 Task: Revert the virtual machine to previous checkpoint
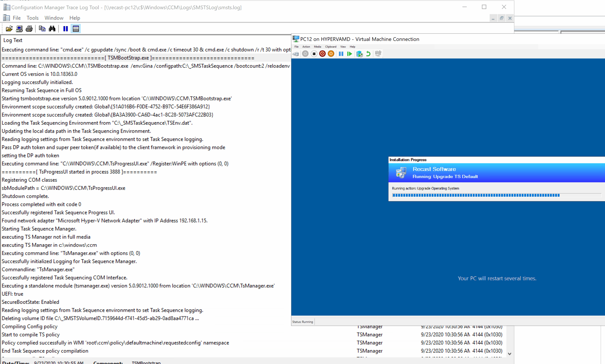point(368,54)
